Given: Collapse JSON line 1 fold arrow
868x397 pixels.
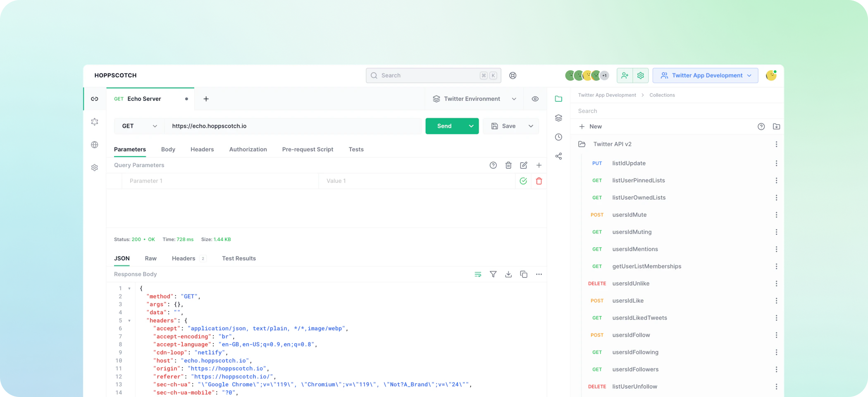Looking at the screenshot, I should pyautogui.click(x=129, y=289).
